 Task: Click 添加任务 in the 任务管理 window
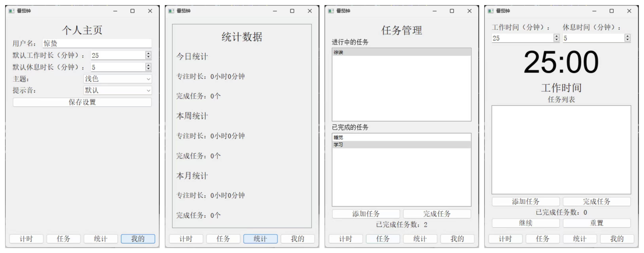366,214
